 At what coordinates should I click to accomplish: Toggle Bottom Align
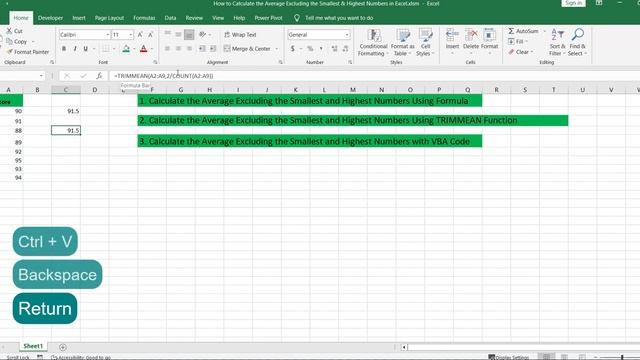coord(189,34)
